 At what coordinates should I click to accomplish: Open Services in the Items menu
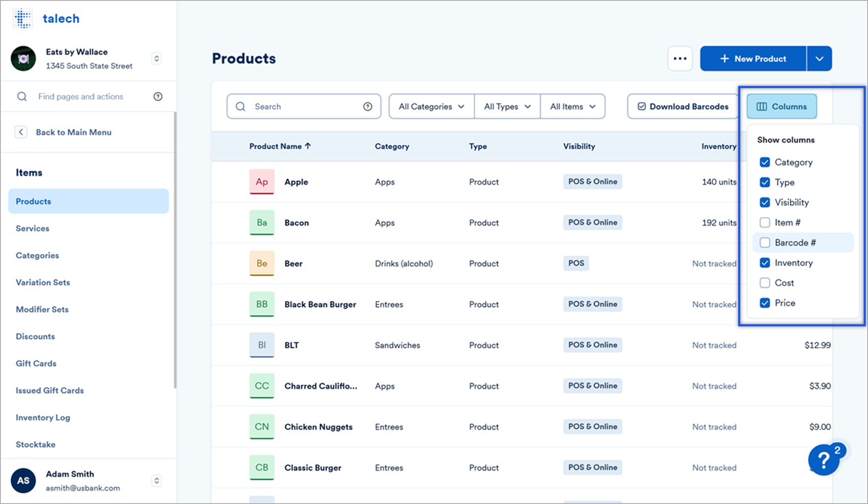pos(32,229)
